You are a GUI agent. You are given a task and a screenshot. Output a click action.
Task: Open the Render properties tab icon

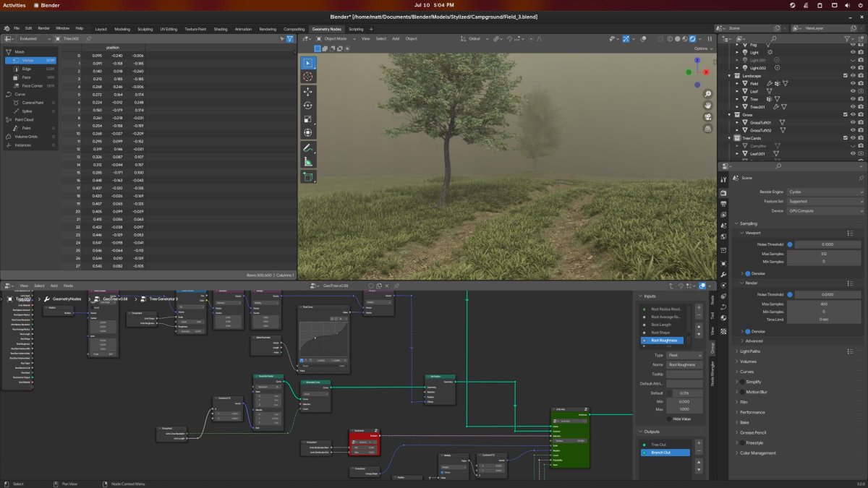pyautogui.click(x=723, y=192)
